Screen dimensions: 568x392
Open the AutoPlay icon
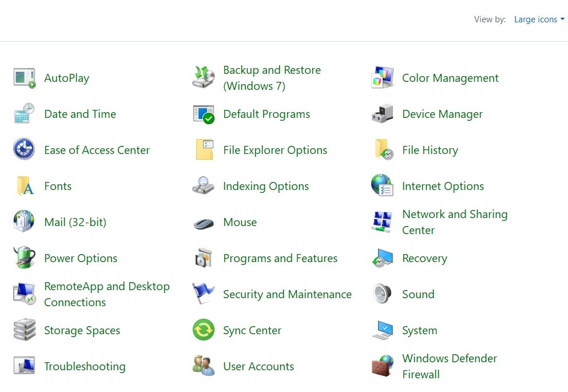(x=24, y=78)
